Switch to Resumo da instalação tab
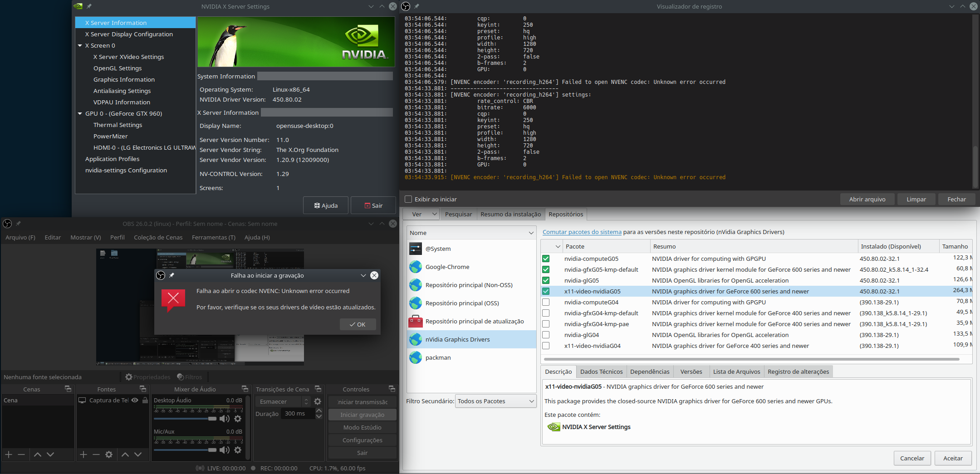The width and height of the screenshot is (980, 474). (x=510, y=214)
